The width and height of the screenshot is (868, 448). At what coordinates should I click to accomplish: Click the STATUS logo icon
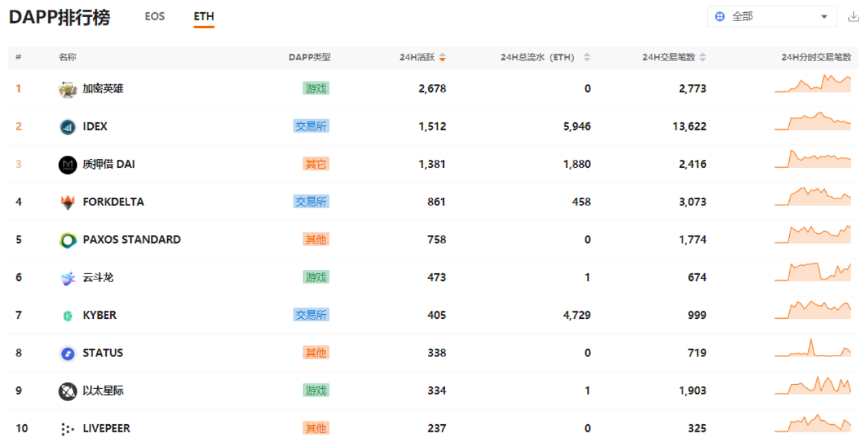pyautogui.click(x=67, y=353)
